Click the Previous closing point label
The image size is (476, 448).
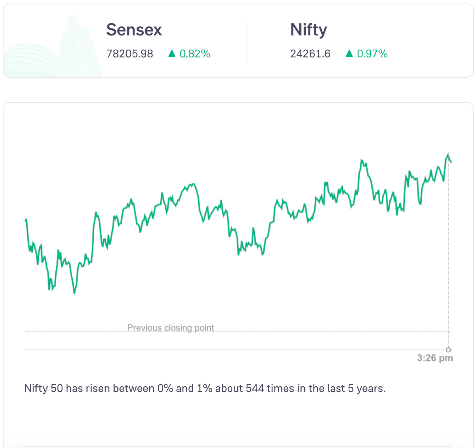pos(171,327)
